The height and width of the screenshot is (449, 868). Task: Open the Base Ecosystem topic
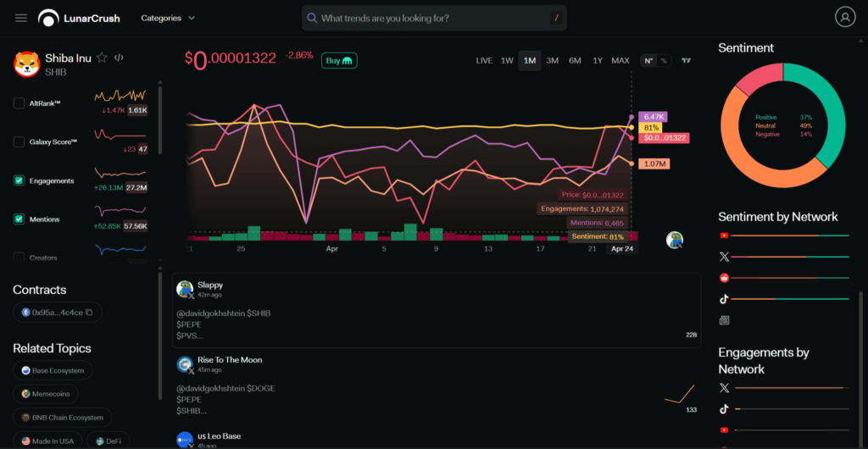click(x=53, y=370)
